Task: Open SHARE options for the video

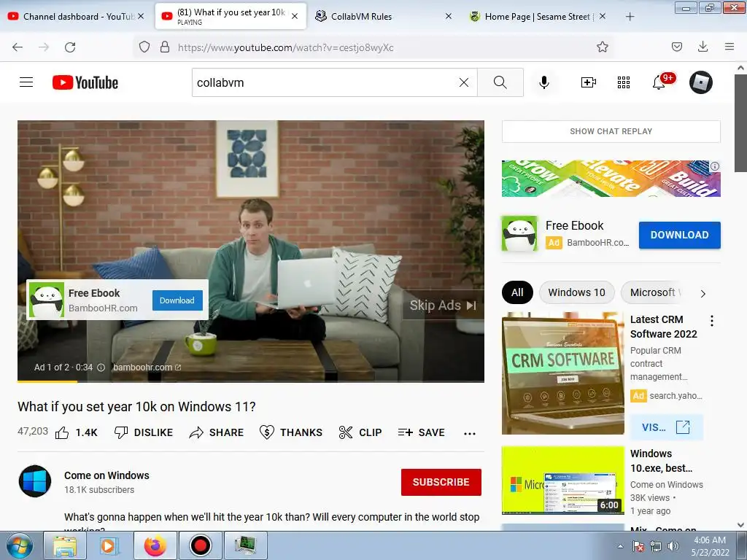Action: [216, 432]
